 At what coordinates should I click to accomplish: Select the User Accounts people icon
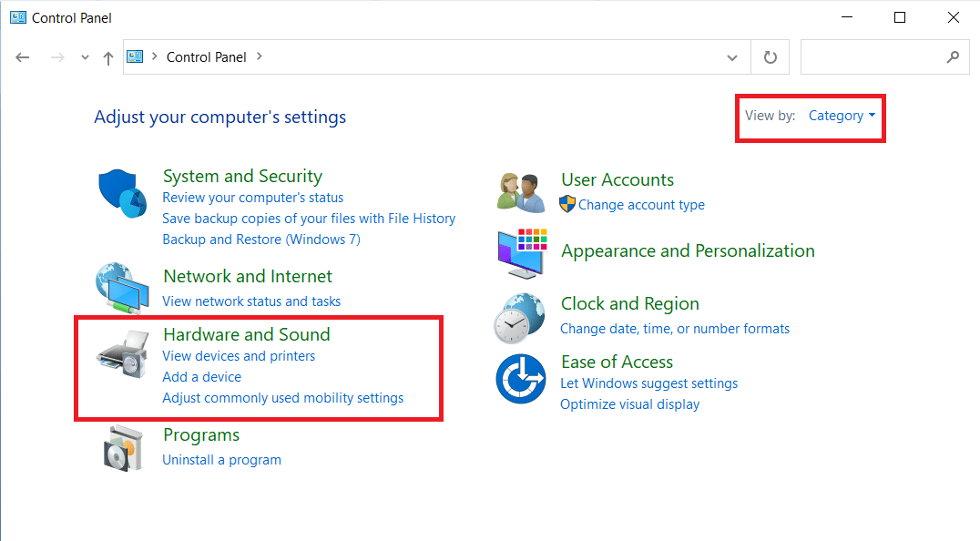click(x=520, y=189)
